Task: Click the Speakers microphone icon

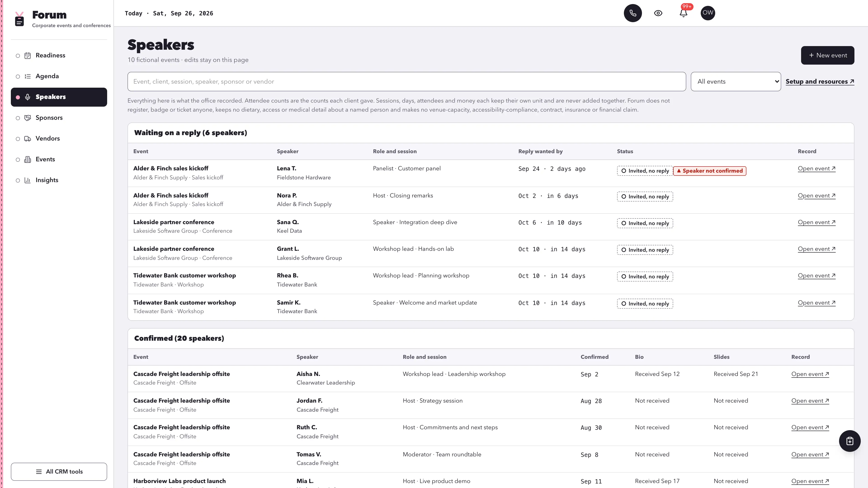Action: coord(28,97)
